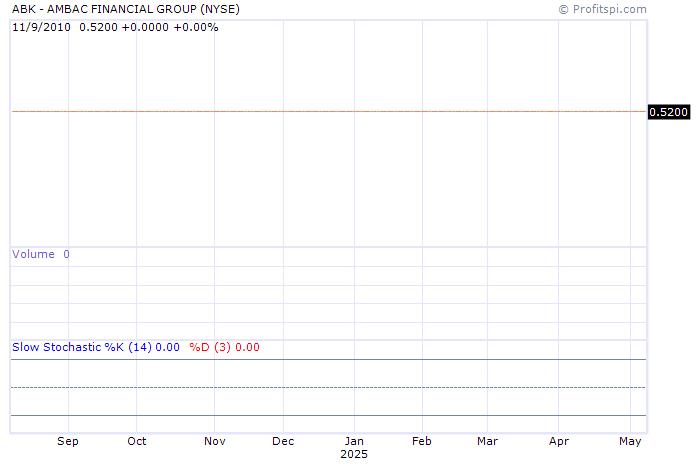Click the 11/9/2010 date label
This screenshot has width=700, height=464.
click(41, 27)
